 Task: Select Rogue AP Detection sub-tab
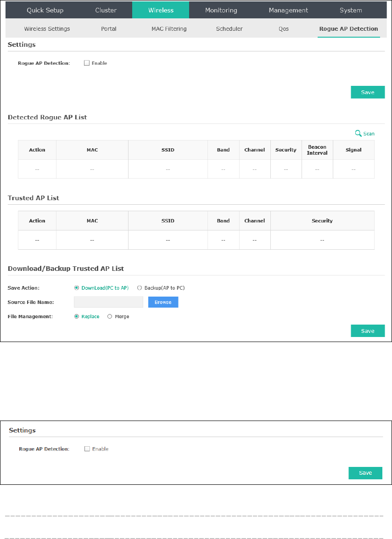348,29
